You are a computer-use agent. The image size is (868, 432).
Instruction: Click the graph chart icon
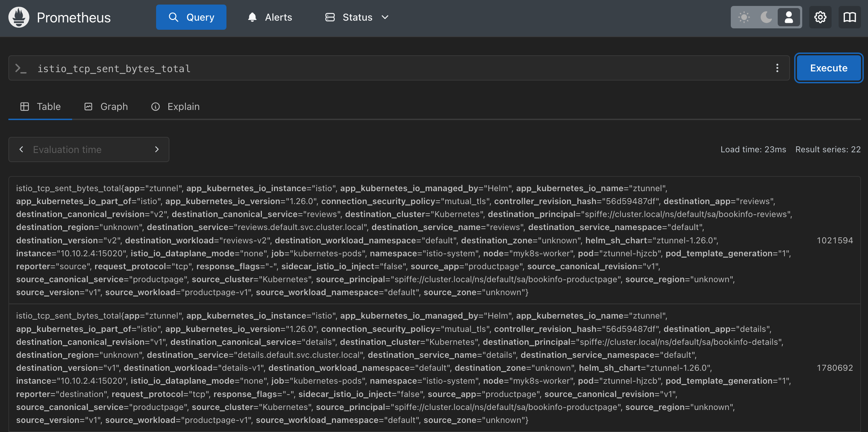click(x=88, y=106)
